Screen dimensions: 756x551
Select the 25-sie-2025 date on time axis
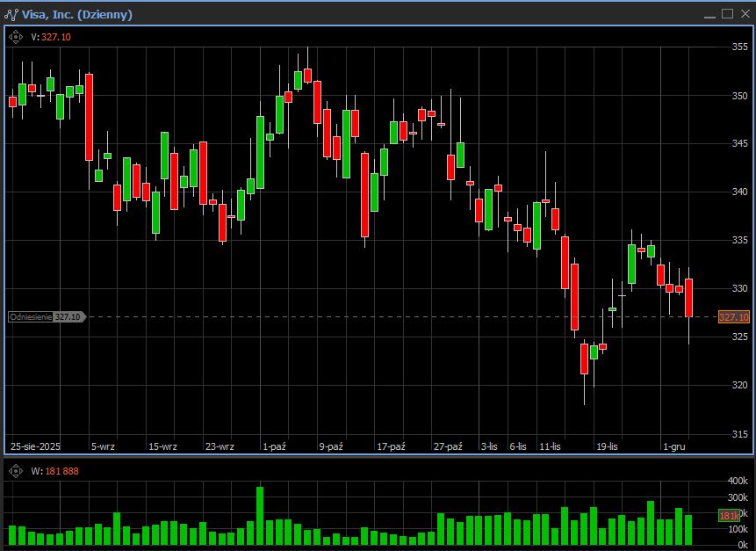click(x=34, y=446)
